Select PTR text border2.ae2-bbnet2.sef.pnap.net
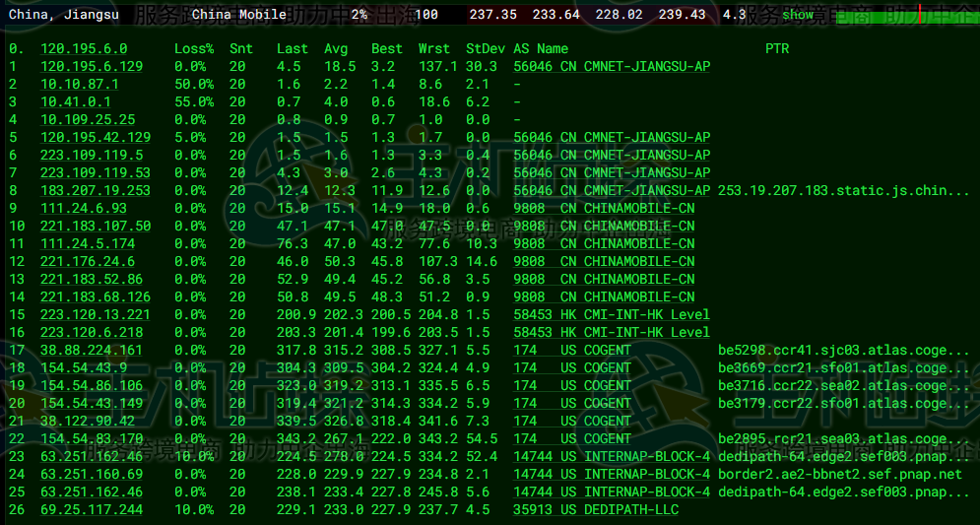This screenshot has height=525, width=980. (x=840, y=474)
